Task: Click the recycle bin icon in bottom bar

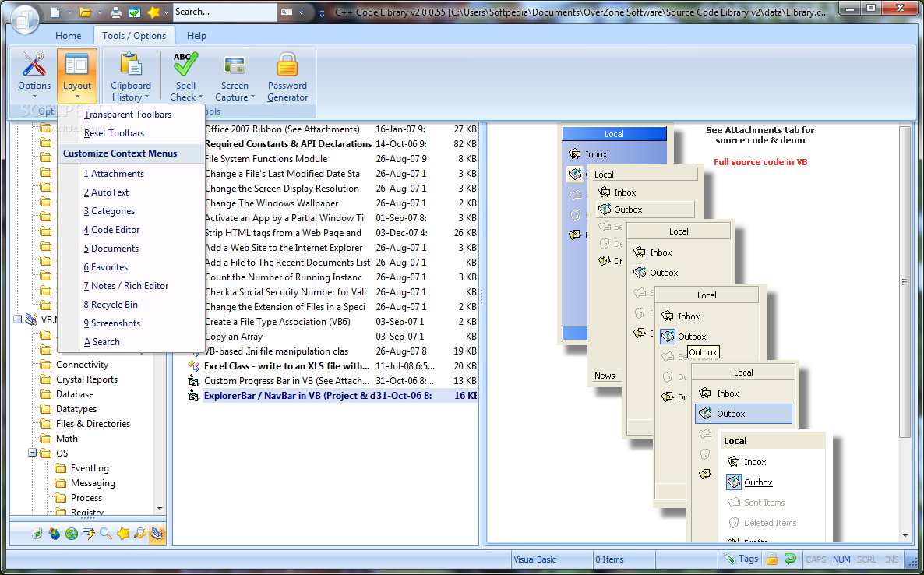Action: [x=37, y=534]
